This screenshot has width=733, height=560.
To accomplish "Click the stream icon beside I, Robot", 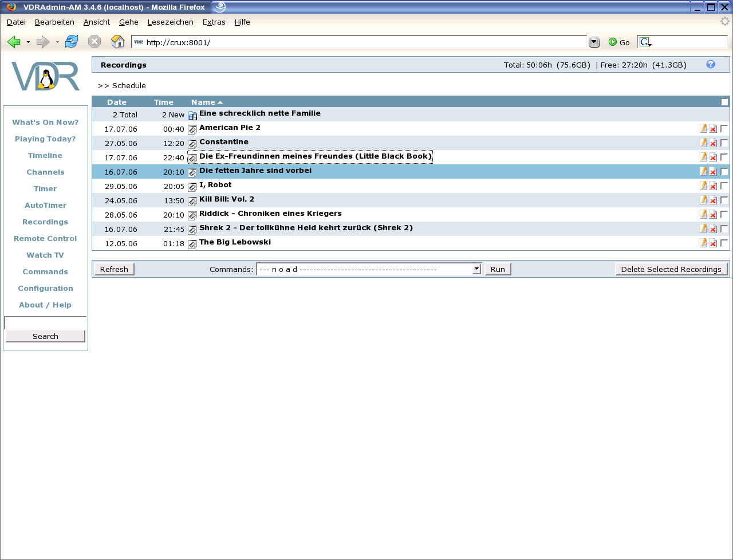I will tap(192, 187).
